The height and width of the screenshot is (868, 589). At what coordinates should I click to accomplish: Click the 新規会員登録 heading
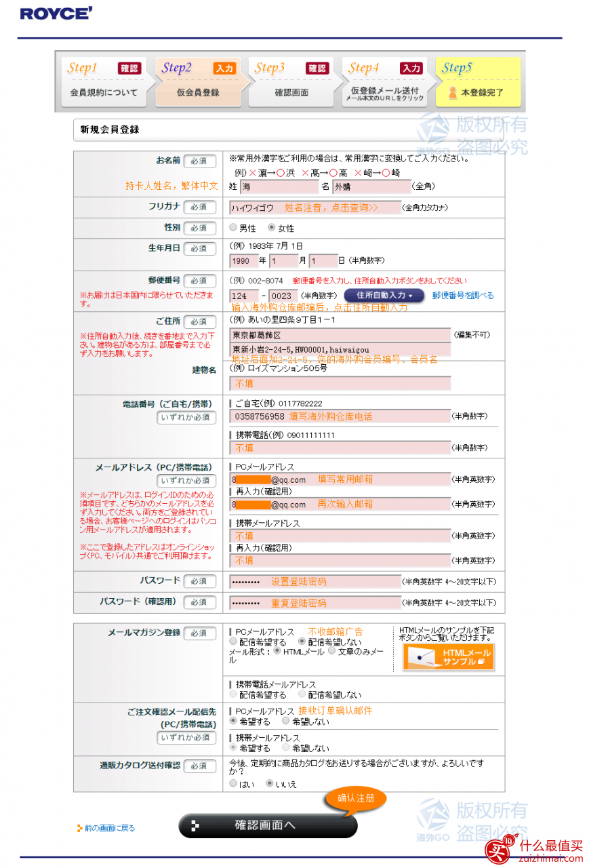point(110,130)
